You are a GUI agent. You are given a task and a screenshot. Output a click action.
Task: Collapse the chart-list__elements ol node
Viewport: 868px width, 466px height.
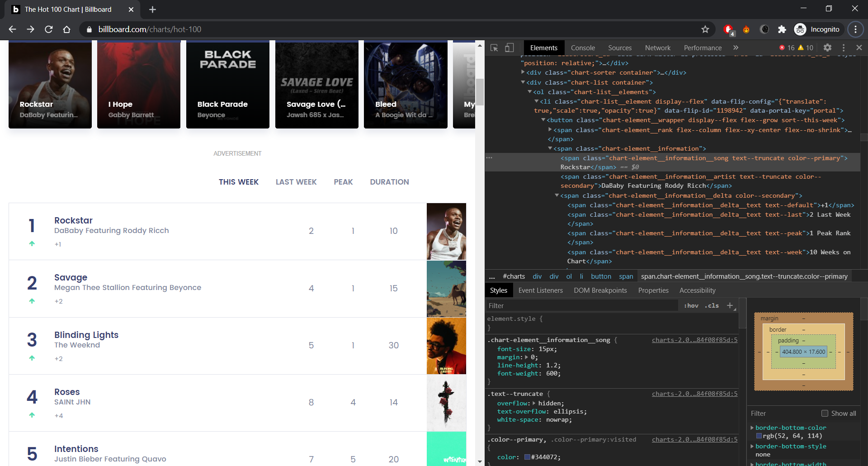pyautogui.click(x=530, y=92)
